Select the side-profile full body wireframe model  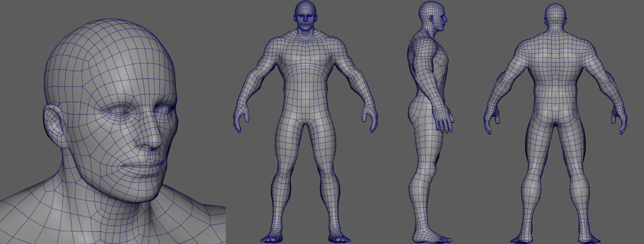[430, 123]
